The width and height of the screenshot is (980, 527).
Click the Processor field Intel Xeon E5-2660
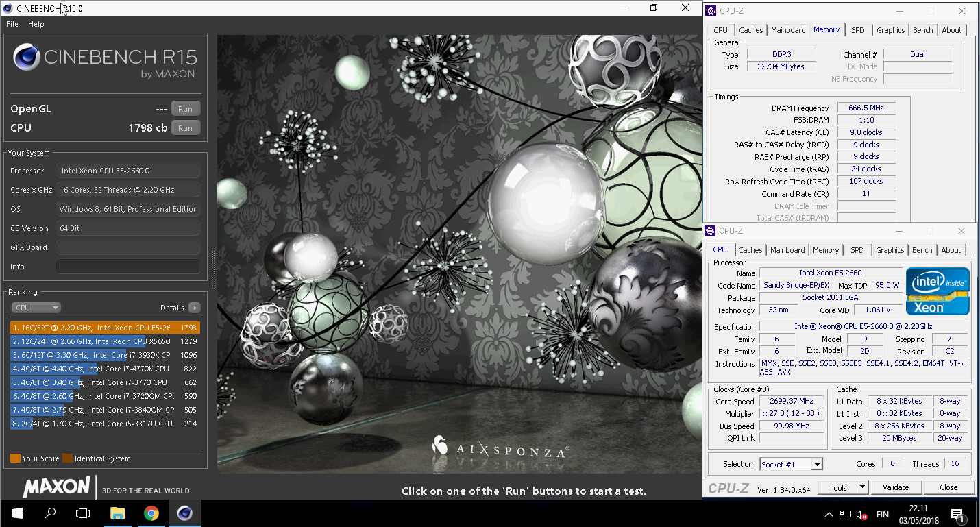(x=128, y=171)
